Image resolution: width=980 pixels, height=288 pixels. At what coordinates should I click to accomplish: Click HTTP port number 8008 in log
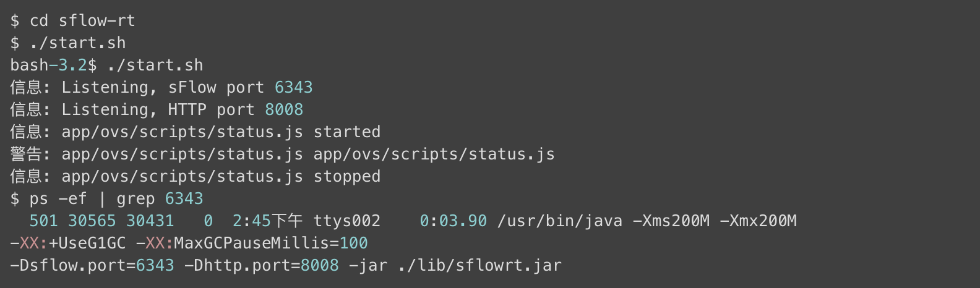(284, 109)
